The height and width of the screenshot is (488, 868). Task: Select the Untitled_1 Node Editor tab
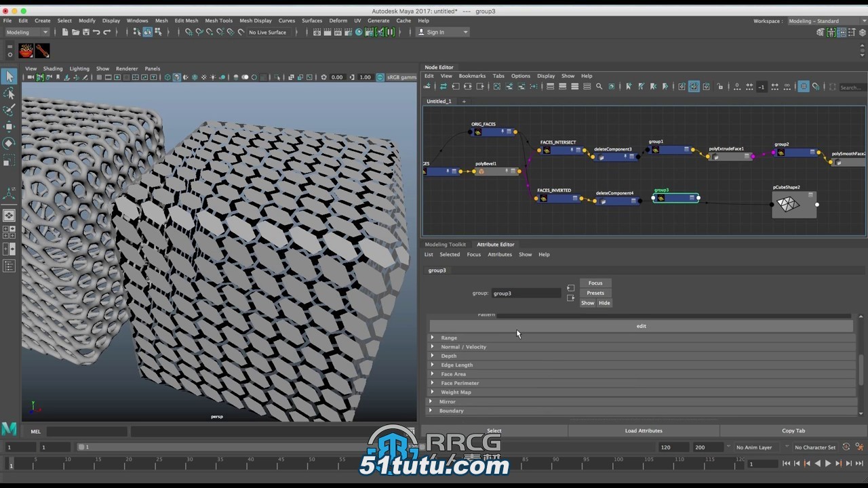tap(439, 101)
